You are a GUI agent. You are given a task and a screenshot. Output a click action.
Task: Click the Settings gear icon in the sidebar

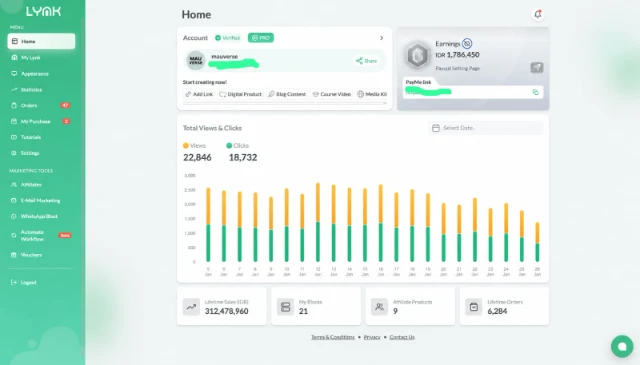[14, 153]
